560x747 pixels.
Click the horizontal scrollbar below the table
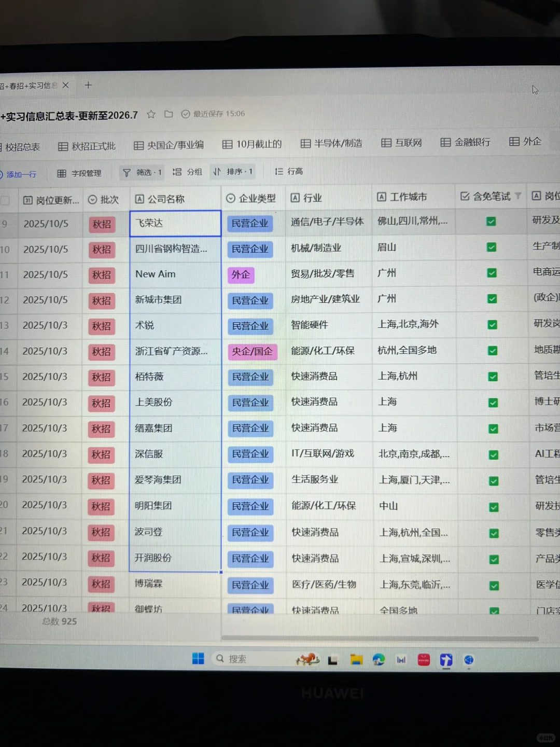point(380,639)
